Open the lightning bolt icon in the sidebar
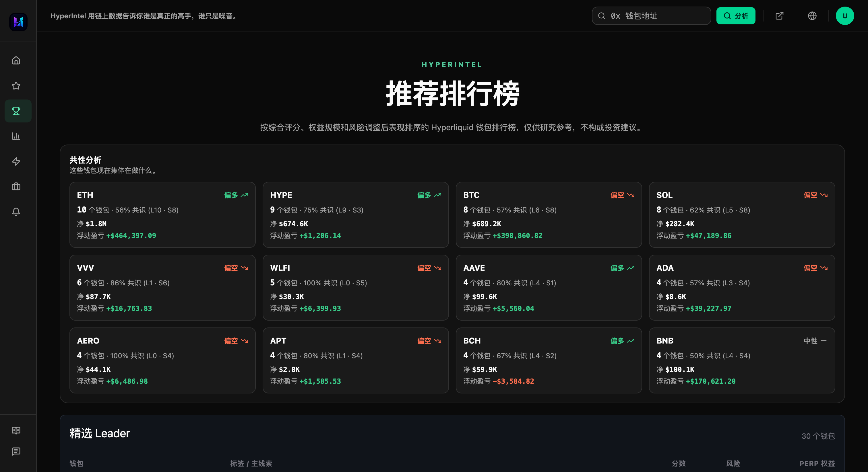Screen dimensions: 868x472 (x=16, y=161)
